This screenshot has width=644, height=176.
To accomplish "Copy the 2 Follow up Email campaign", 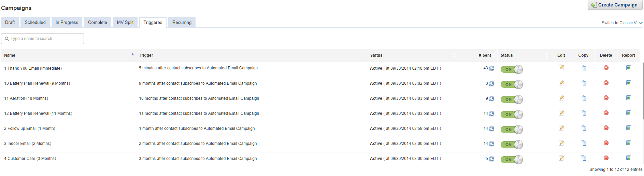I will point(583,128).
